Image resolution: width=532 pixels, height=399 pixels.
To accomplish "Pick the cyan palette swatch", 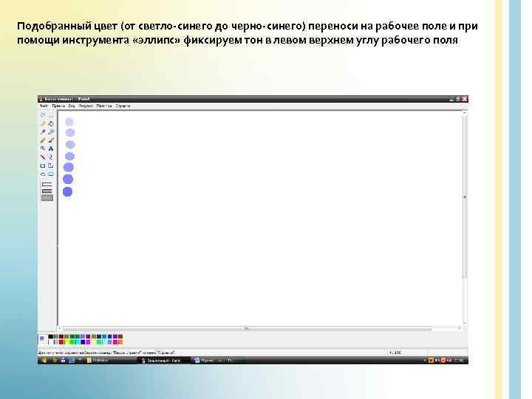I will pyautogui.click(x=78, y=342).
